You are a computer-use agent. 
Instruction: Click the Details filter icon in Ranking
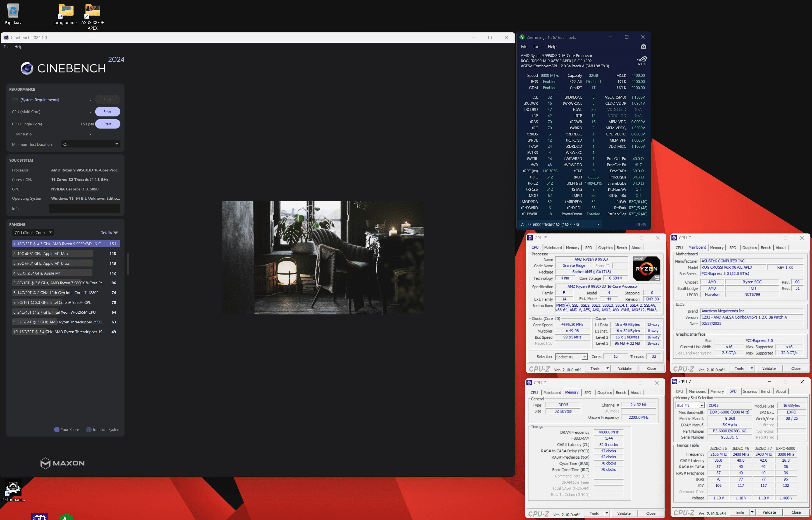116,233
